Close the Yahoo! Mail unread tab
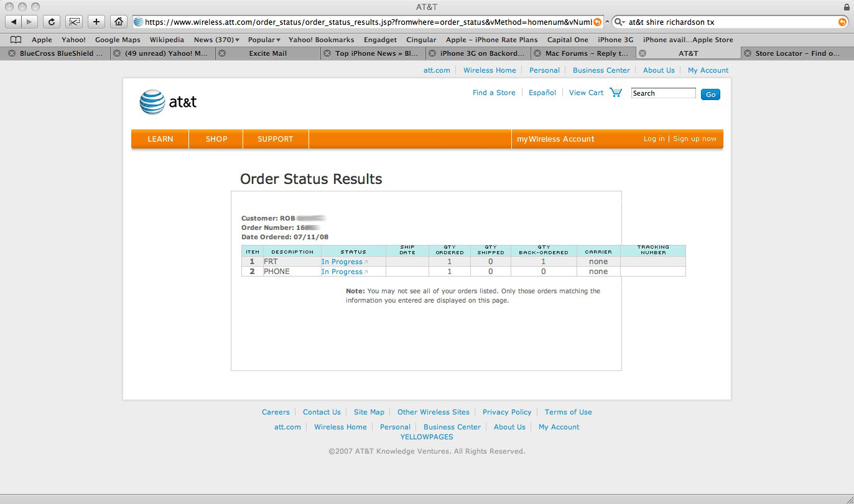 116,53
